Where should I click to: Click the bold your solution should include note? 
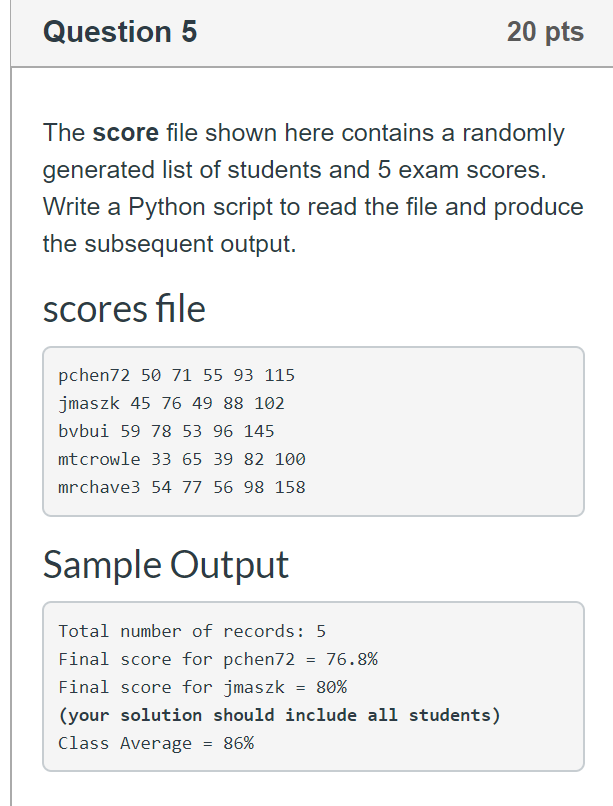(x=280, y=715)
